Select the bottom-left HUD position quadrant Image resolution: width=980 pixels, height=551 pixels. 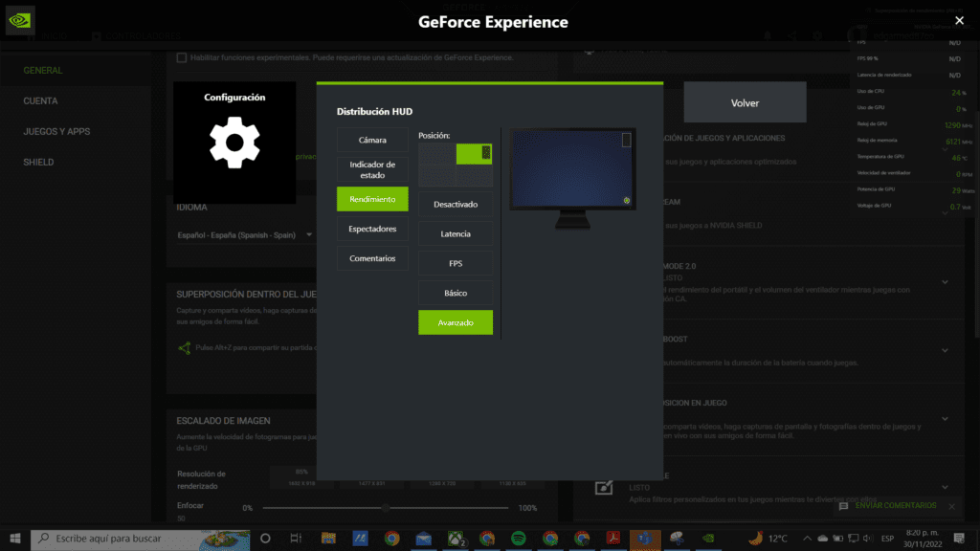[x=436, y=176]
